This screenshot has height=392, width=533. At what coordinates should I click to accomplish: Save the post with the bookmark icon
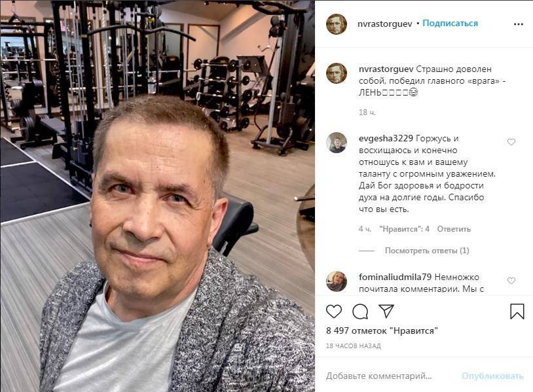[x=517, y=311]
